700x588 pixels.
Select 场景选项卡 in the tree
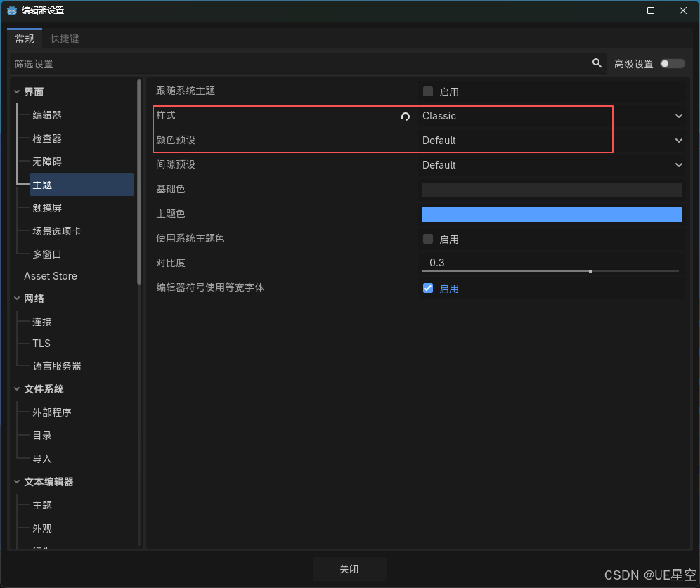[57, 231]
